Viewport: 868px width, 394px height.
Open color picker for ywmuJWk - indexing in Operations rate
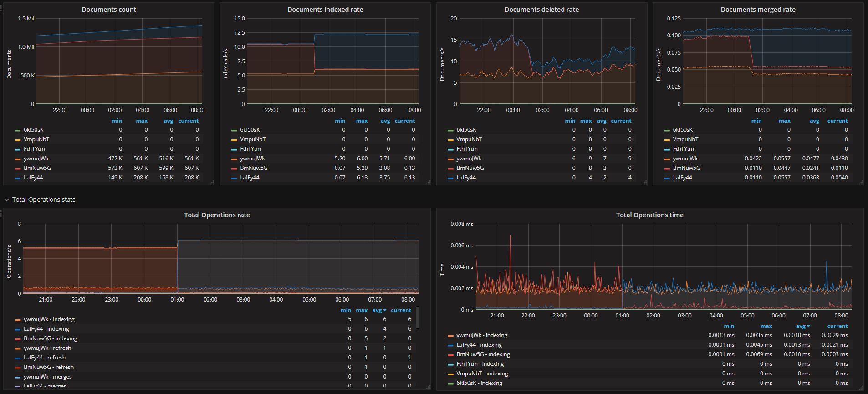pos(18,320)
